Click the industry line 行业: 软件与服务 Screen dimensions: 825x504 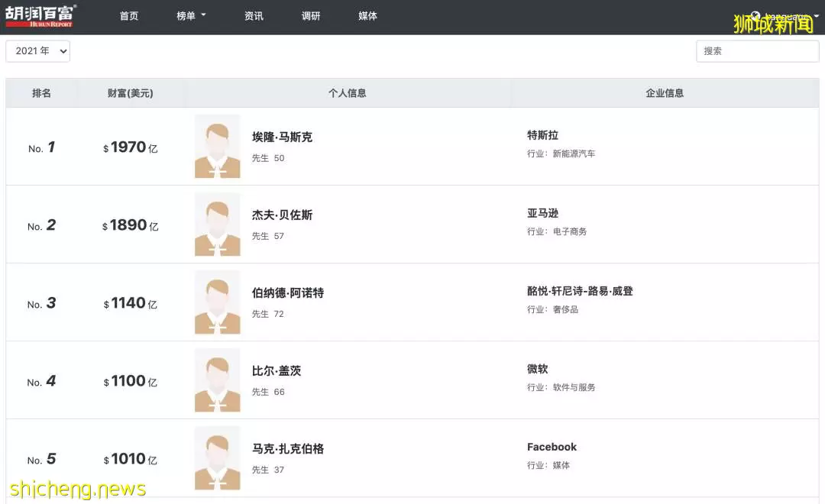(x=561, y=387)
